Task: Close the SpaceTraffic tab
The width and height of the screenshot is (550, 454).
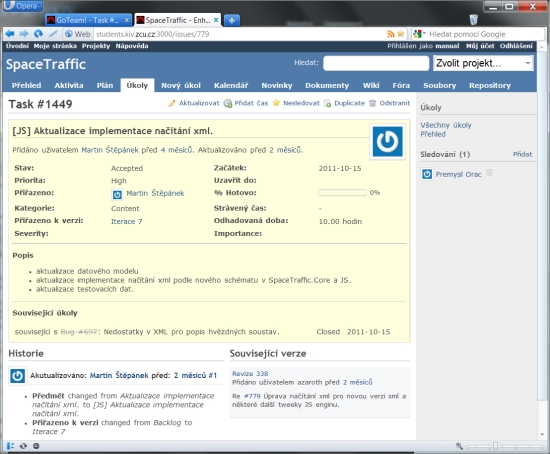Action: [216, 20]
